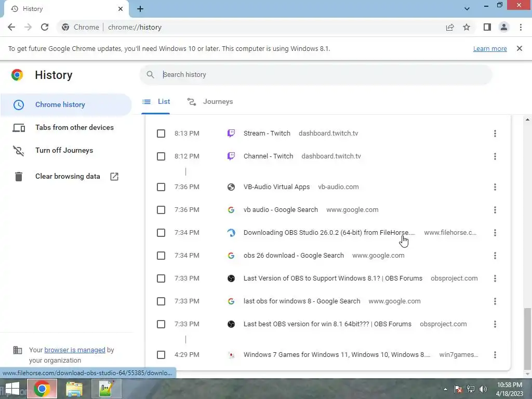Select the vb audio Google Search checkbox
Screen dimensions: 532x399
pyautogui.click(x=161, y=210)
